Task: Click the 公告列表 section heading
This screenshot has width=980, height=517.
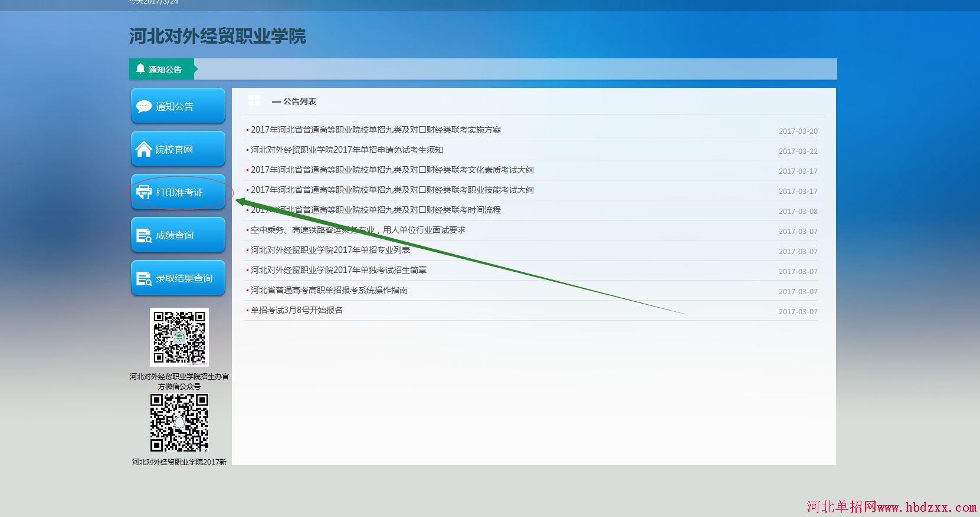Action: point(300,101)
